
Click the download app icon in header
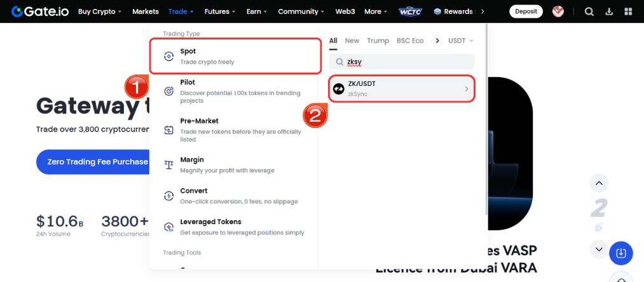609,11
